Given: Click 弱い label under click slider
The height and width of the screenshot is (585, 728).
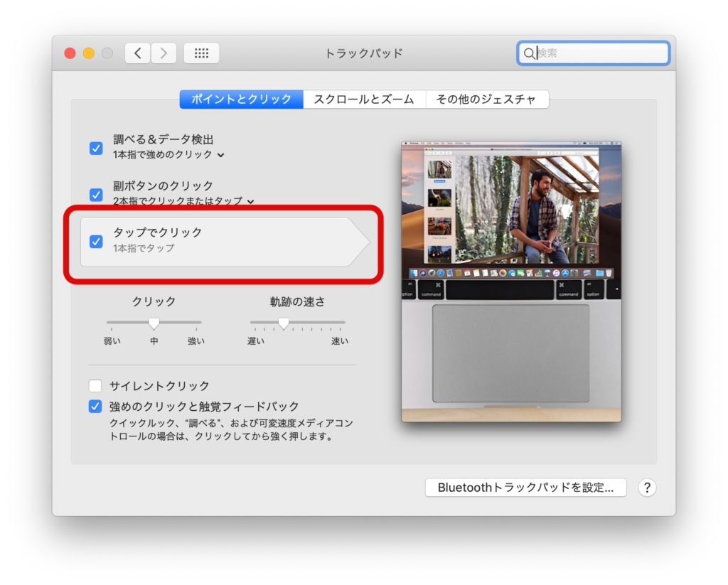Looking at the screenshot, I should pyautogui.click(x=112, y=341).
